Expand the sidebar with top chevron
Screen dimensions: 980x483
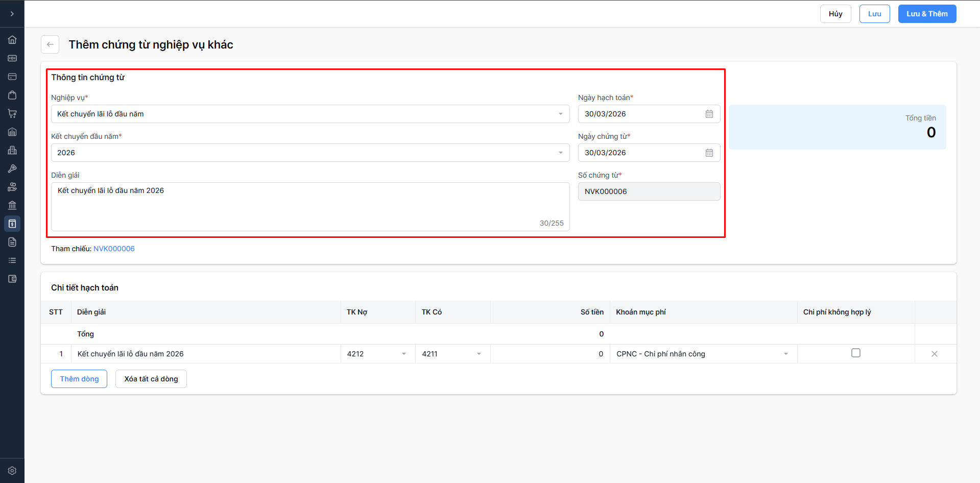coord(12,14)
